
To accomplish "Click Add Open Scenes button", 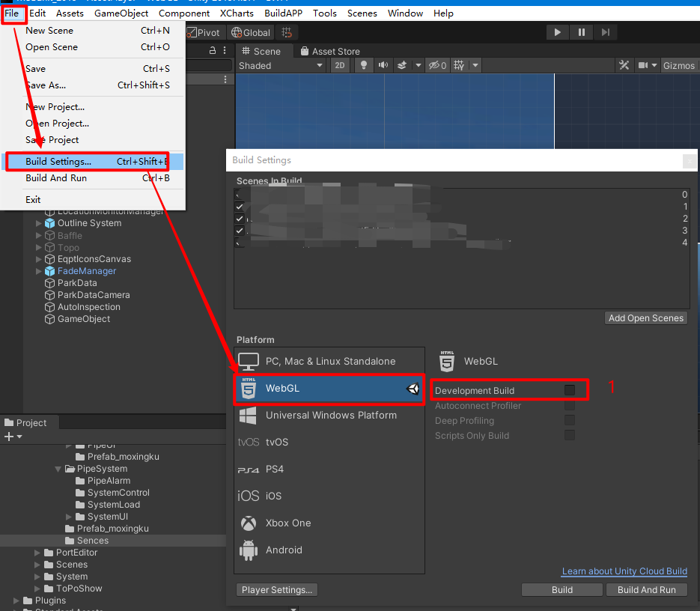I will (645, 318).
